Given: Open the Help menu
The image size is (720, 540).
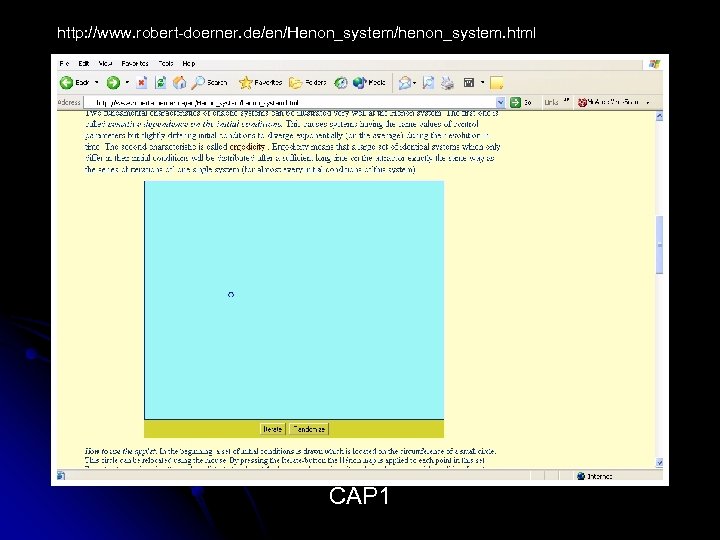Looking at the screenshot, I should tap(189, 63).
